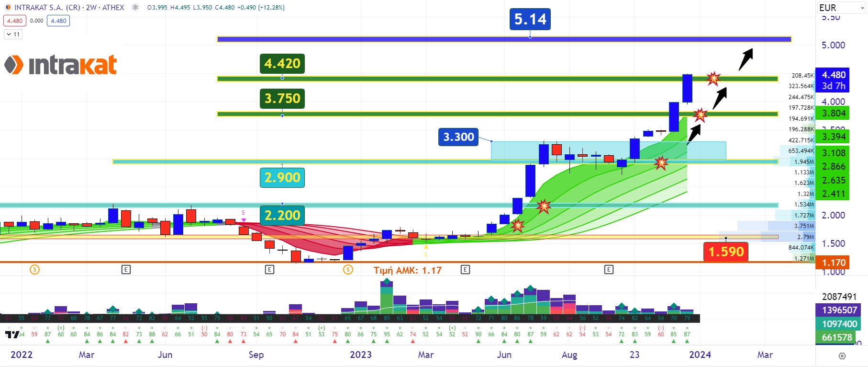Image resolution: width=868 pixels, height=367 pixels.
Task: Click the earnings E marker after 'Τιμή ΑΜΚ: 1.17'
Action: [465, 269]
